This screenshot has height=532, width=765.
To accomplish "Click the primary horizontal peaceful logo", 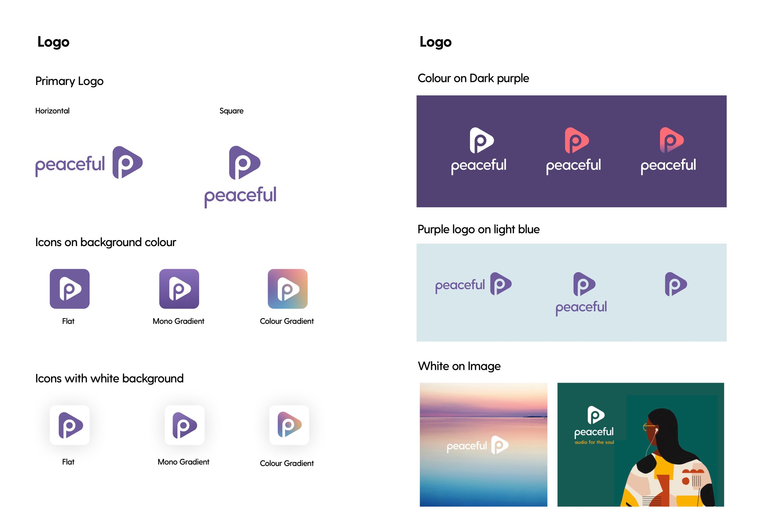I will click(89, 162).
